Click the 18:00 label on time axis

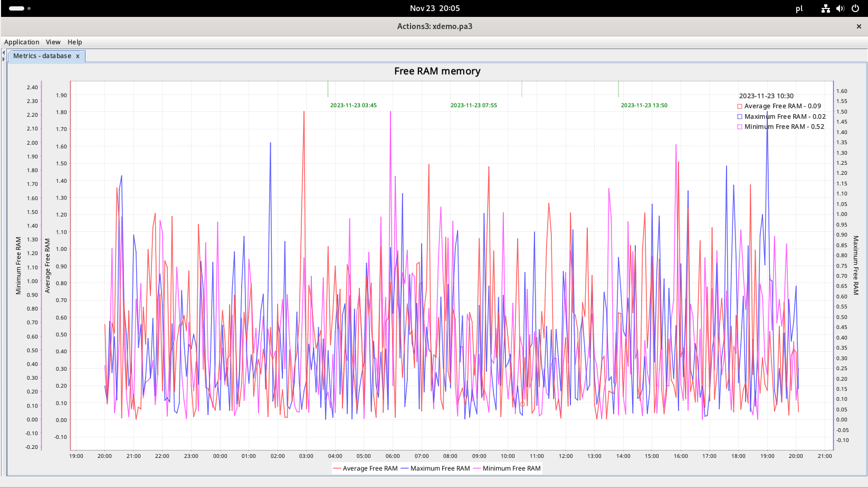tap(738, 456)
